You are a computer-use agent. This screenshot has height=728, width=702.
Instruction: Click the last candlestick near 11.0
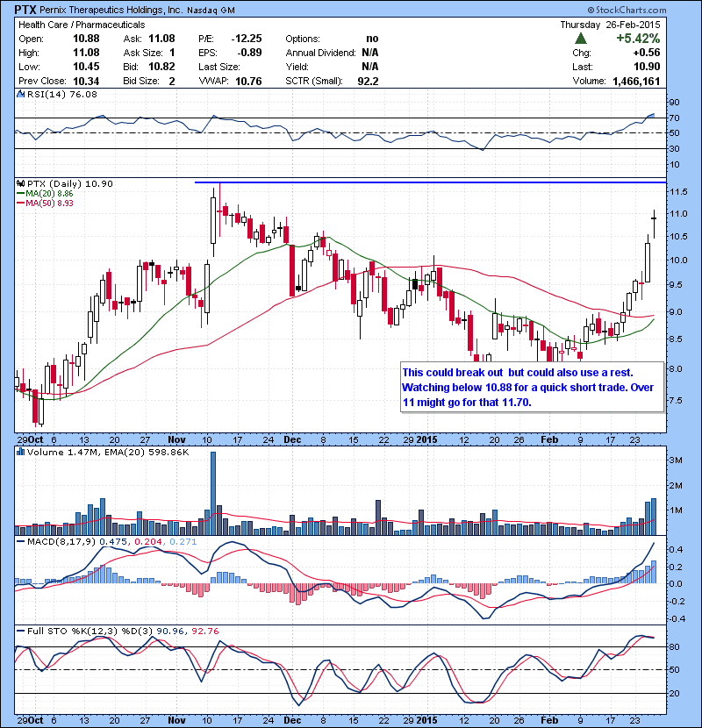pos(654,224)
